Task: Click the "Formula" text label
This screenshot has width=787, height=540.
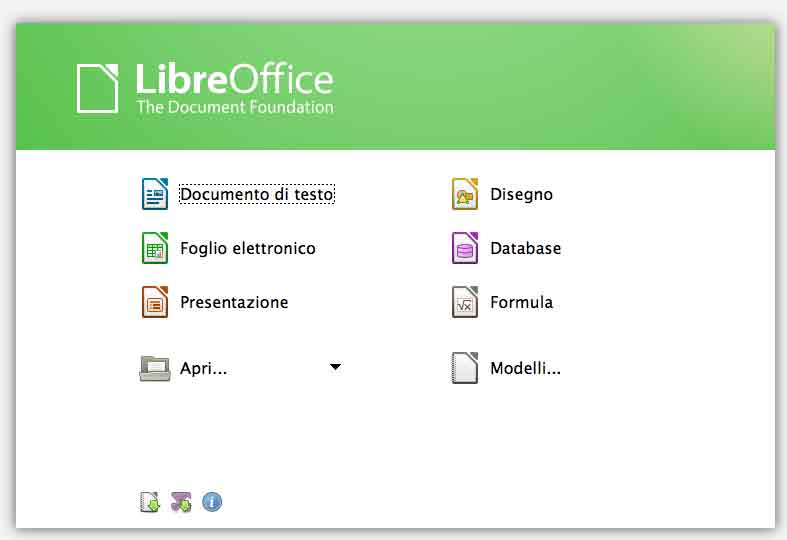Action: [521, 302]
